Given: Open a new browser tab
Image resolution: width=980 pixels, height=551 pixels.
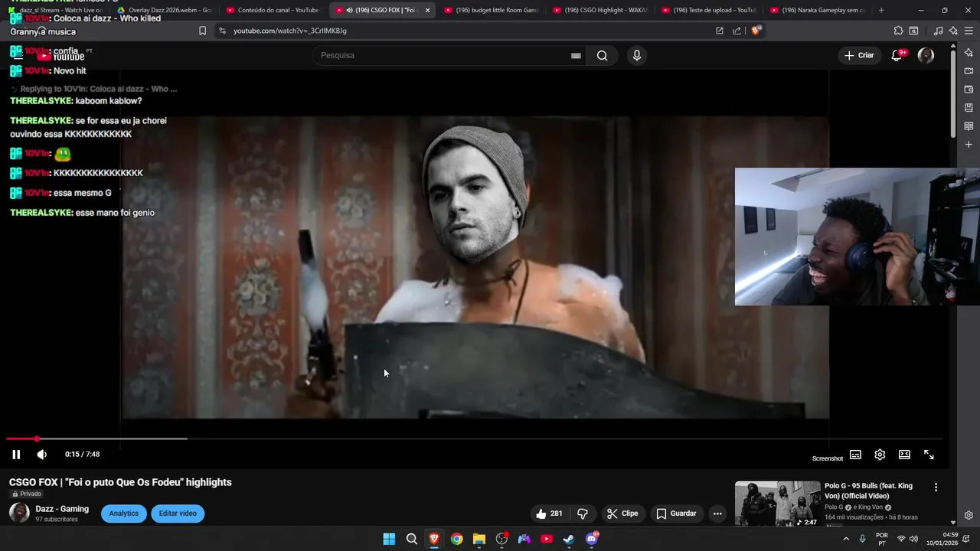Looking at the screenshot, I should [881, 10].
